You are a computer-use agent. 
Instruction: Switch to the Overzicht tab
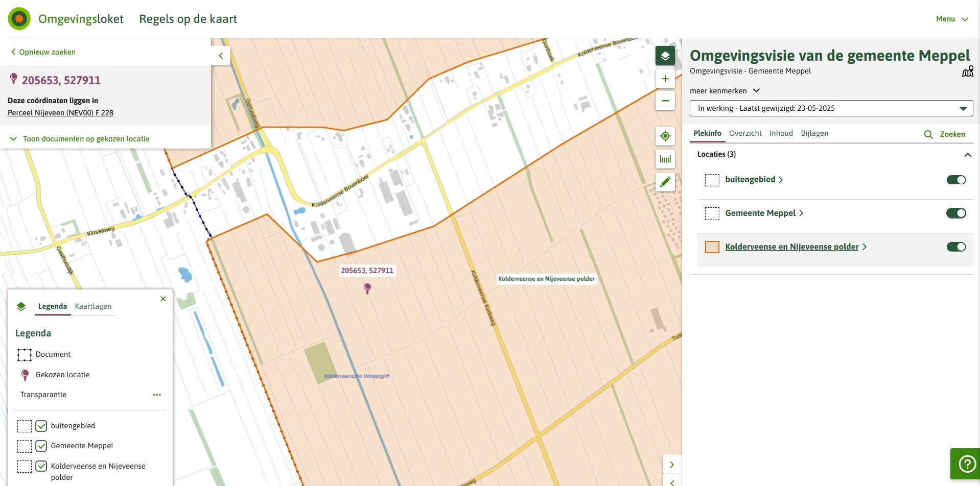click(x=745, y=133)
